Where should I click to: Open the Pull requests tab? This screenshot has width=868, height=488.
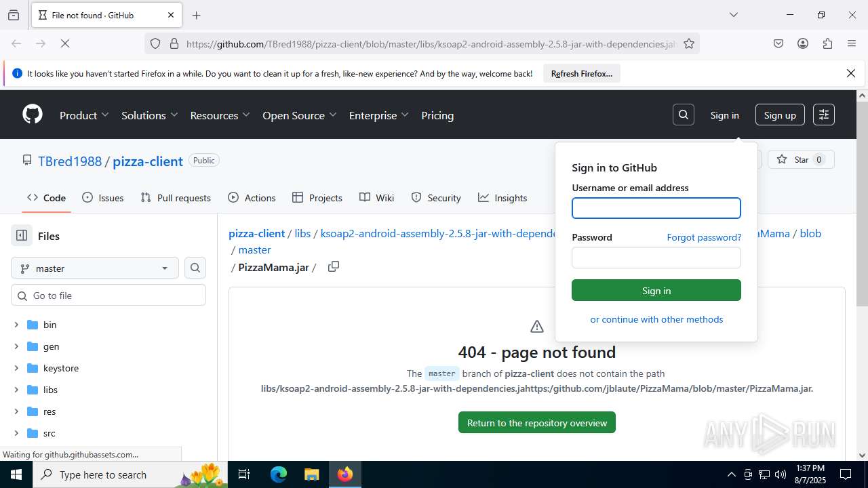click(x=176, y=198)
